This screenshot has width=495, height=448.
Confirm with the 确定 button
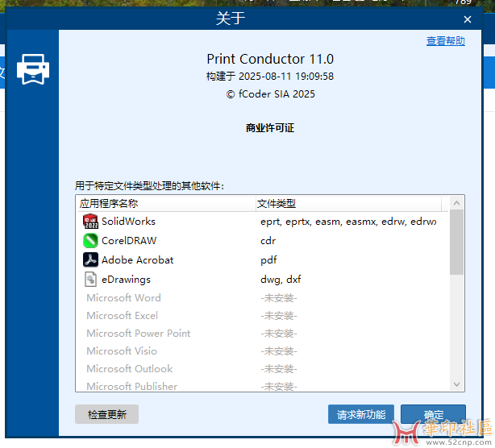coord(434,414)
